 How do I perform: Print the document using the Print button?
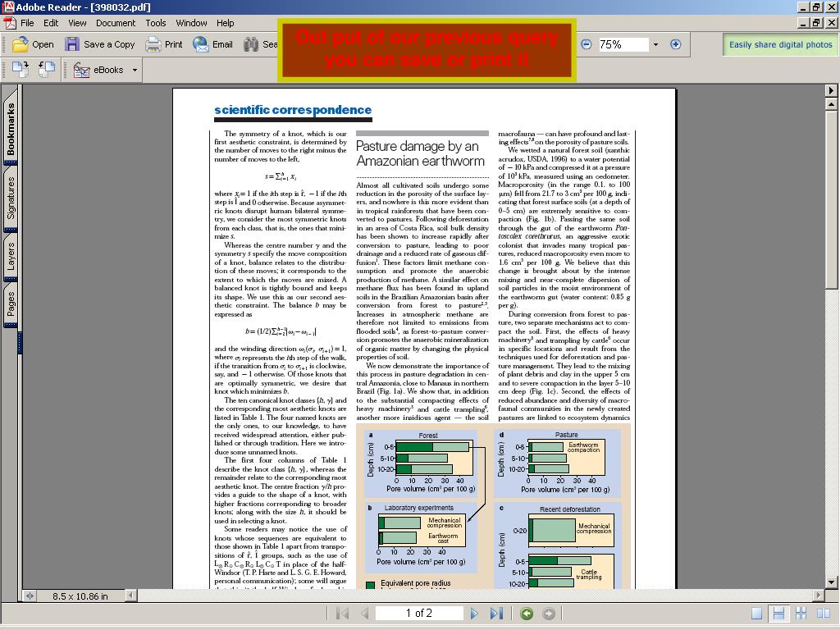pyautogui.click(x=164, y=44)
